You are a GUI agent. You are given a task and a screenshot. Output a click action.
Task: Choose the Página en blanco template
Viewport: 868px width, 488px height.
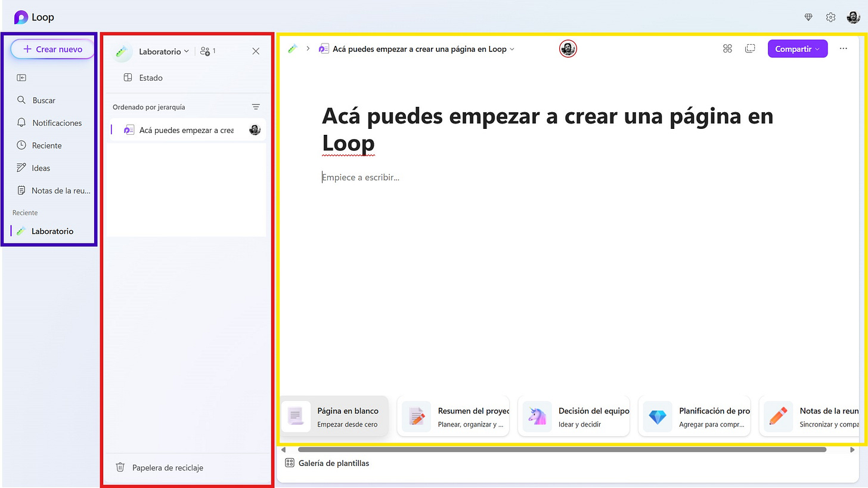point(334,416)
